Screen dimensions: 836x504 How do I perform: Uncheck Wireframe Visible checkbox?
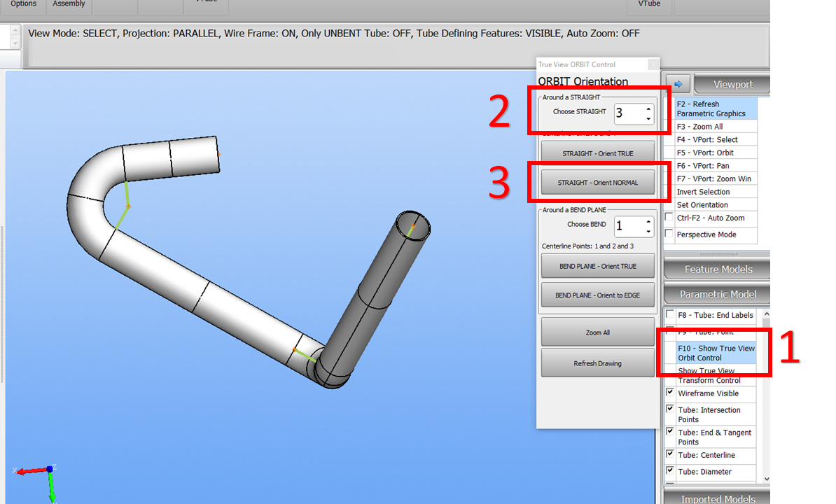coord(670,393)
